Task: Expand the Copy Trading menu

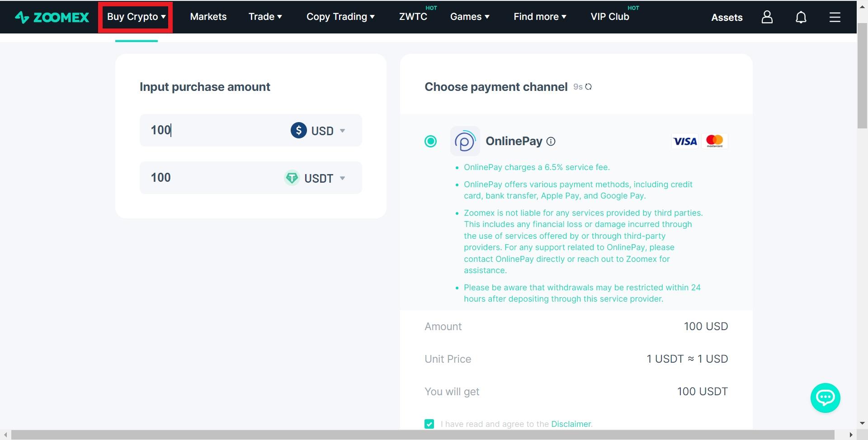Action: (x=340, y=17)
